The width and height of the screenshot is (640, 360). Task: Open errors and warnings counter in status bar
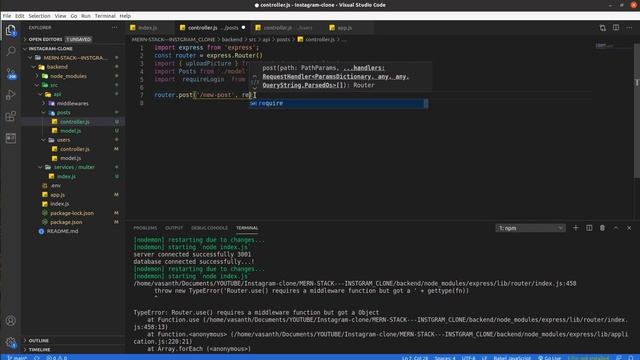(x=56, y=358)
